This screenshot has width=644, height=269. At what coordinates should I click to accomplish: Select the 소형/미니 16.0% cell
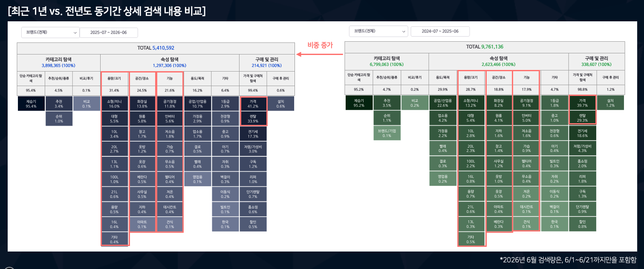(x=114, y=104)
